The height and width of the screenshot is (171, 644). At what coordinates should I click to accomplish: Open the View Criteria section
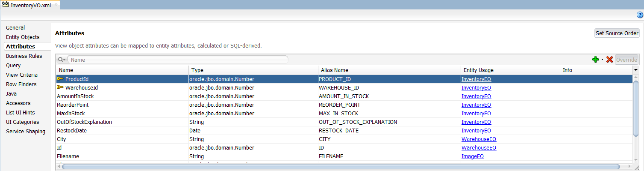point(22,75)
